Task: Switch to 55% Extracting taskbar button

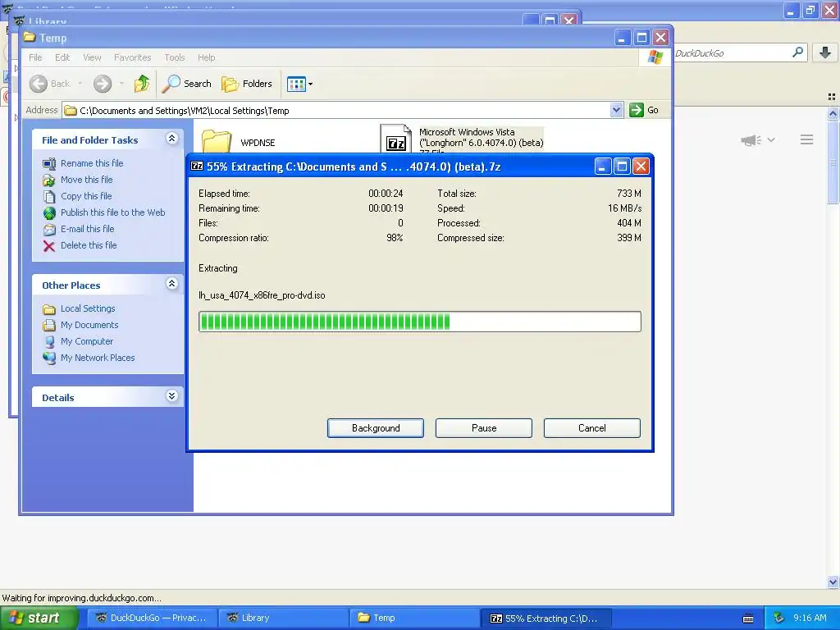Action: (546, 618)
